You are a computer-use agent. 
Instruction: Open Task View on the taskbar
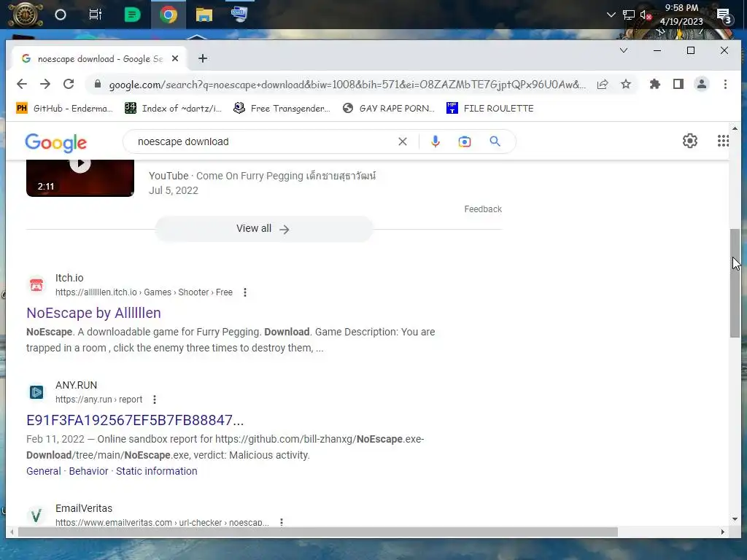96,15
